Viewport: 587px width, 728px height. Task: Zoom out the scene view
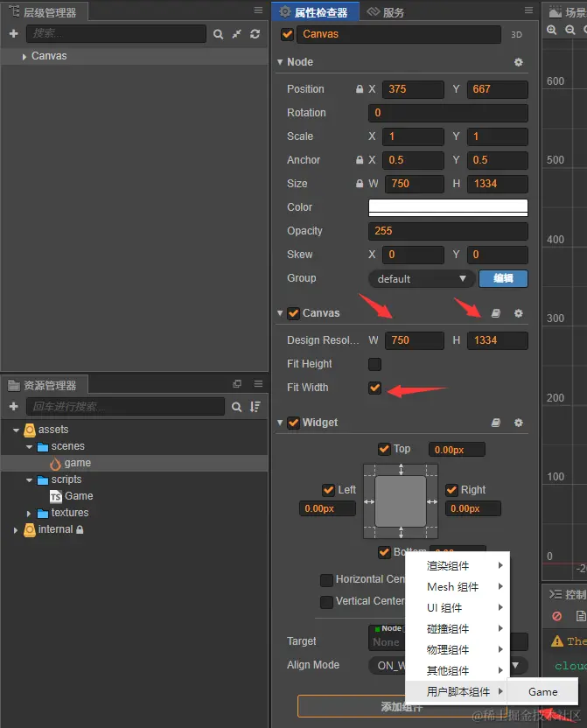pos(570,30)
